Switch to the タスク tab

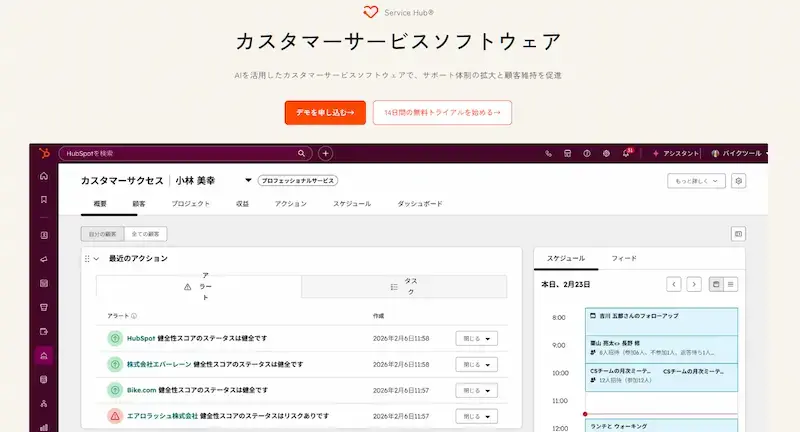pos(404,287)
